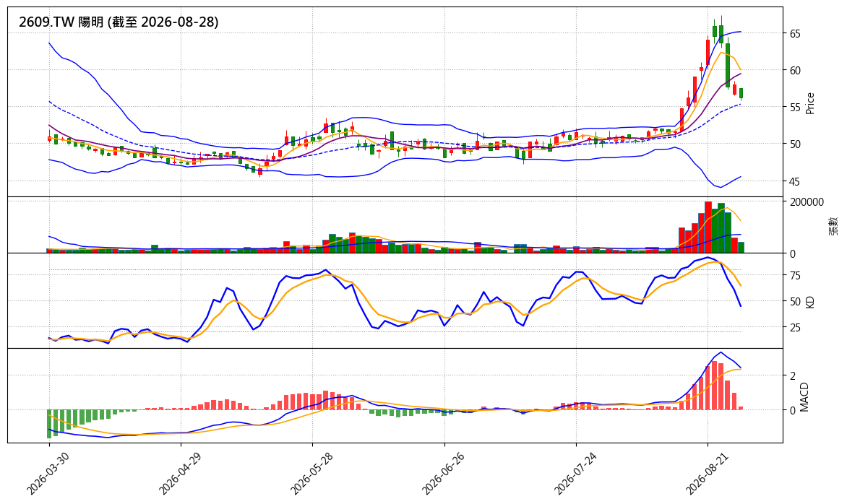Click the 45 tick on the Price axis
The height and width of the screenshot is (504, 847).
coord(795,181)
